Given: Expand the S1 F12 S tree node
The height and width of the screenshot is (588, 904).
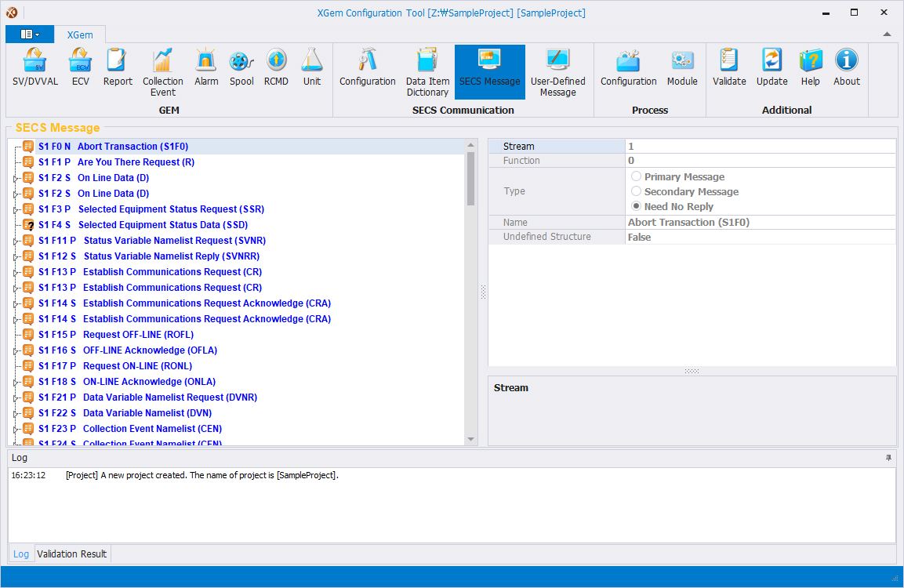Looking at the screenshot, I should (16, 256).
